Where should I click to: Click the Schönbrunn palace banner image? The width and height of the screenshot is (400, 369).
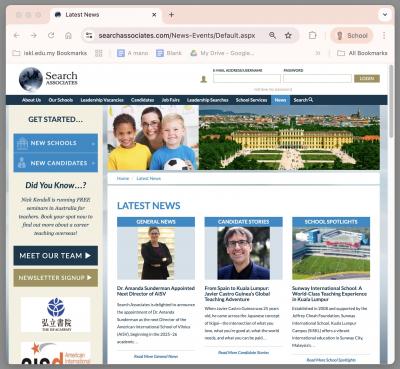(x=289, y=138)
